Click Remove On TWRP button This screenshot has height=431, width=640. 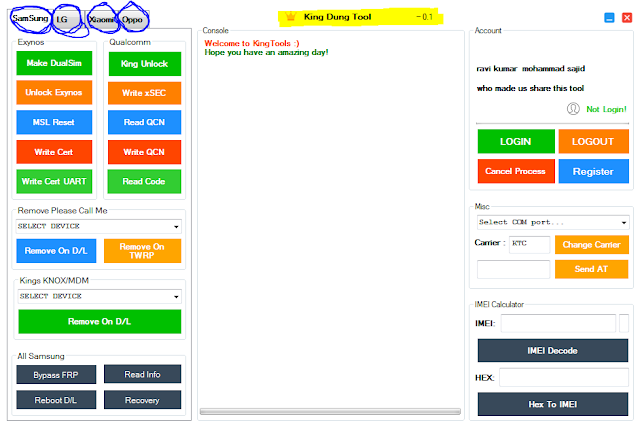tap(142, 251)
